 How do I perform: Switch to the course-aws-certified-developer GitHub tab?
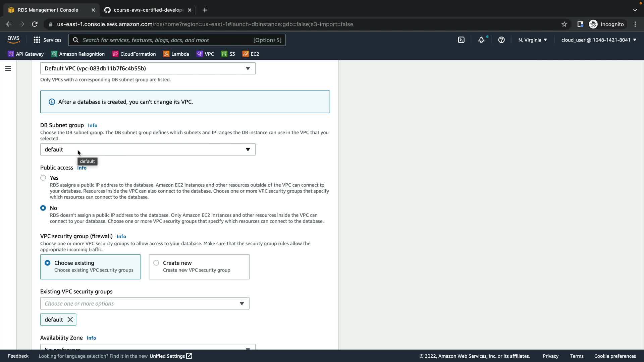pos(148,10)
